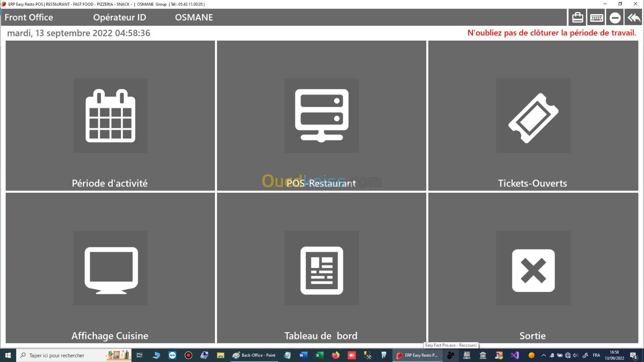
Task: Open Excel from the taskbar
Action: coord(319,355)
